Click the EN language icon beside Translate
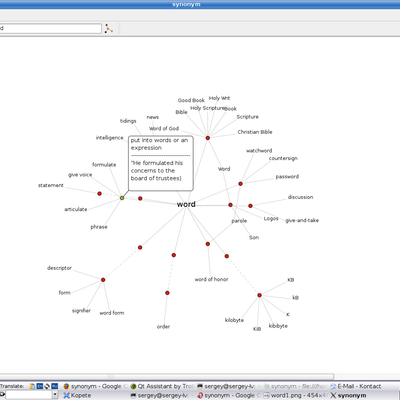Viewport: 400px width, 400px height. (x=40, y=386)
